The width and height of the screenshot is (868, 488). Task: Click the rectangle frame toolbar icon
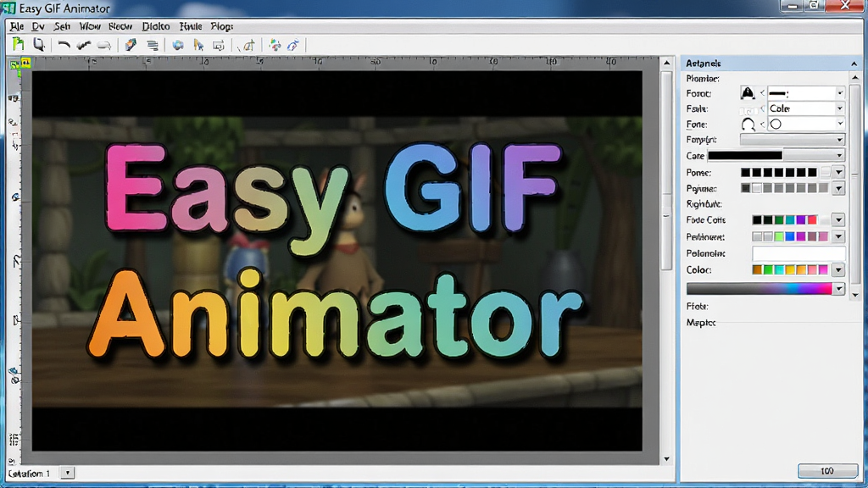[219, 46]
